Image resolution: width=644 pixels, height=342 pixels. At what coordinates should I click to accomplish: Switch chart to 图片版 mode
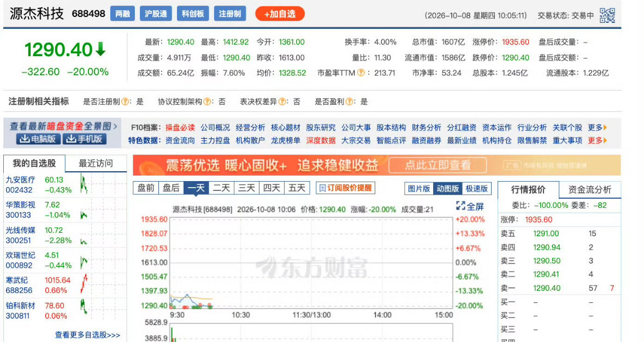pos(418,189)
